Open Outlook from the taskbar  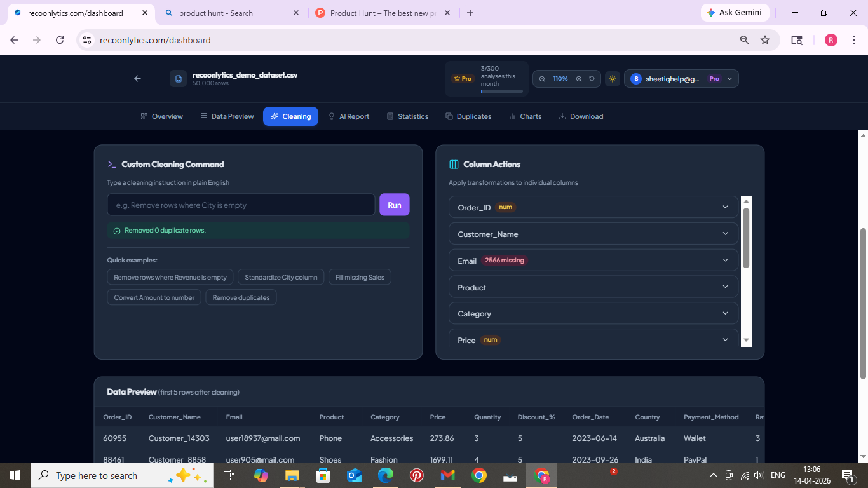coord(355,475)
